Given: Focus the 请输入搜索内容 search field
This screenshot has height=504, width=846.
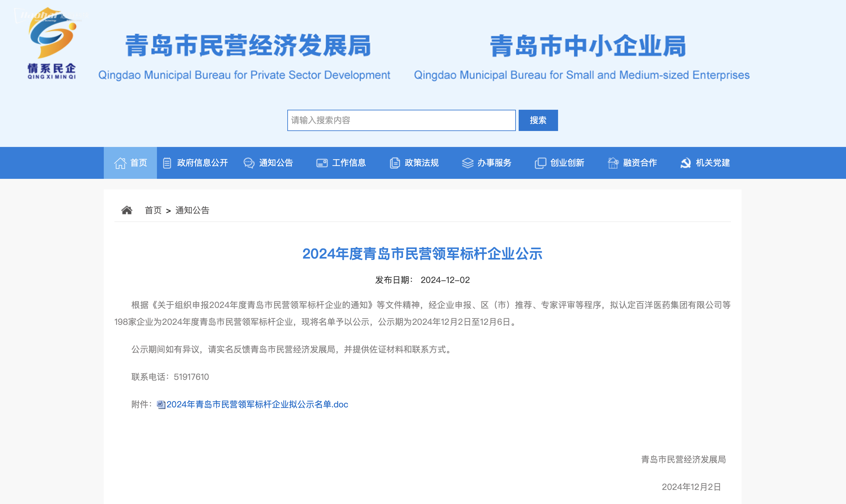Looking at the screenshot, I should pos(401,120).
